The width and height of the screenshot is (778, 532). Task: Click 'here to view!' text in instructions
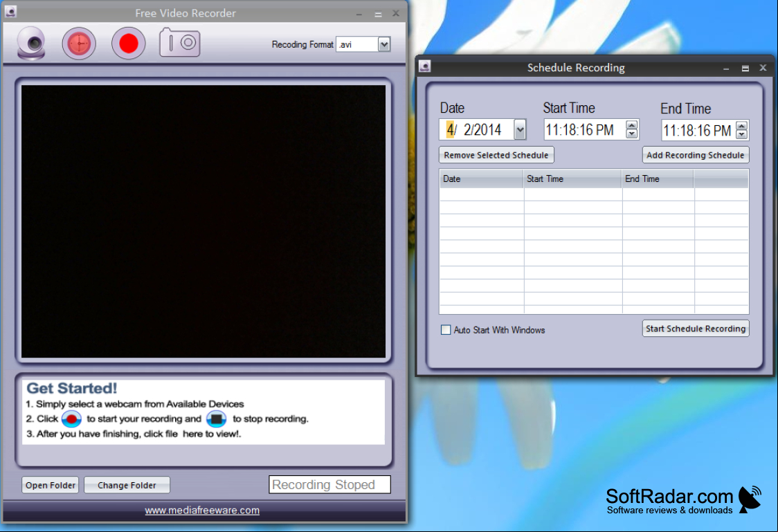(212, 434)
